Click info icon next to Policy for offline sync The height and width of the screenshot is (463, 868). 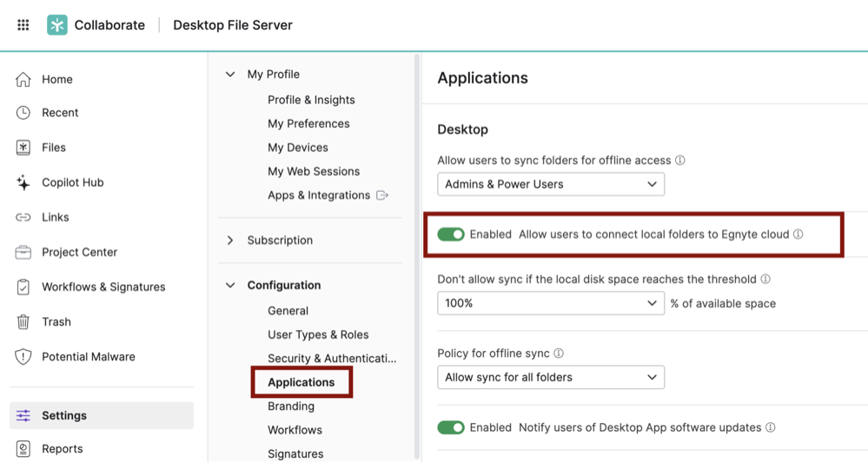click(559, 354)
